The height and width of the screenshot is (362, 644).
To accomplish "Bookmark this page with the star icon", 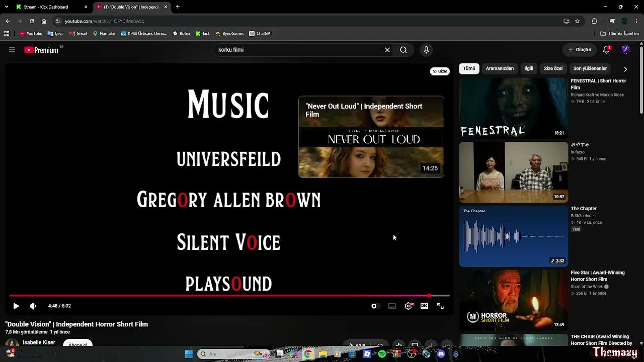I will click(577, 21).
